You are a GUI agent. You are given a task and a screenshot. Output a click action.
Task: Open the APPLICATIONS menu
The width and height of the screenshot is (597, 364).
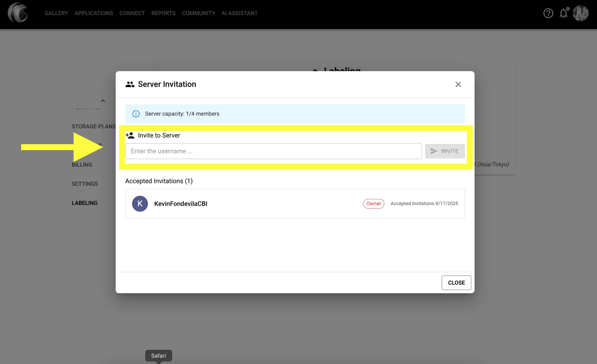pos(94,13)
